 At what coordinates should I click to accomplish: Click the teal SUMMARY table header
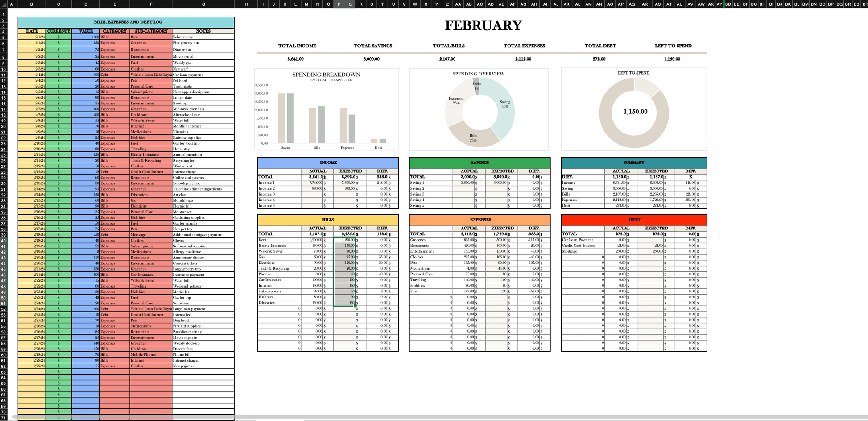(x=634, y=163)
